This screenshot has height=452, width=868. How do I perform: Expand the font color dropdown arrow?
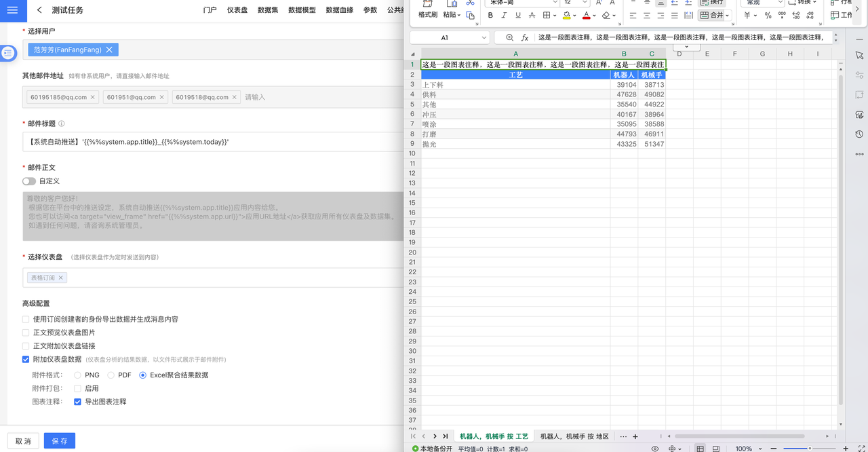tap(595, 15)
